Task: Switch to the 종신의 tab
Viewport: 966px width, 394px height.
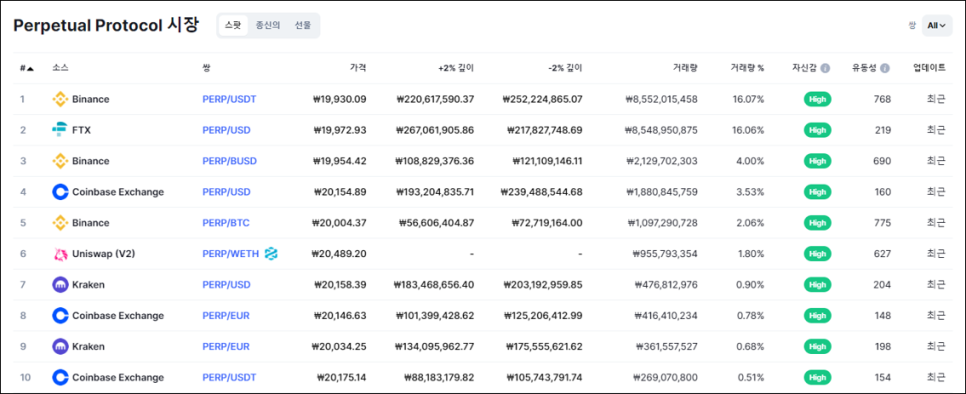Action: (268, 25)
